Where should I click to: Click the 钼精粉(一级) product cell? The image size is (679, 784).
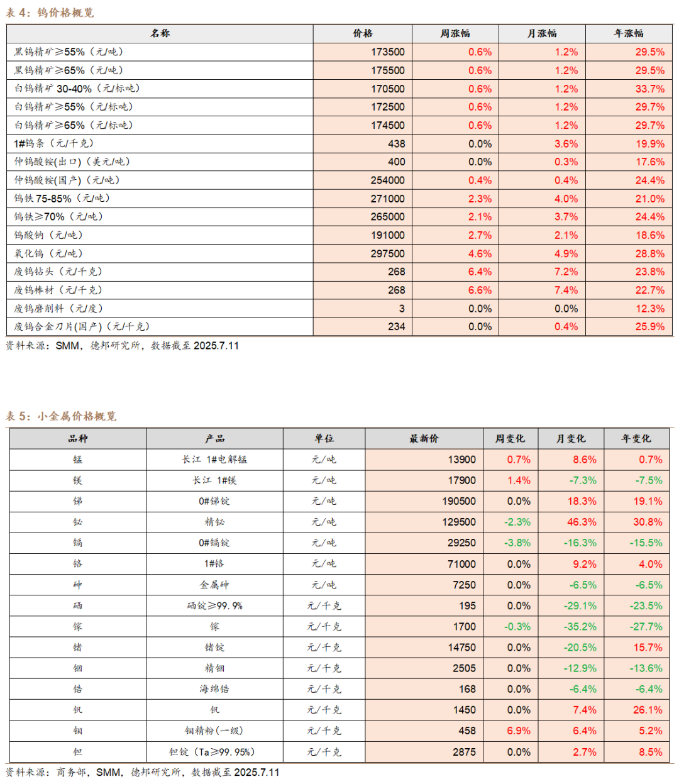215,731
